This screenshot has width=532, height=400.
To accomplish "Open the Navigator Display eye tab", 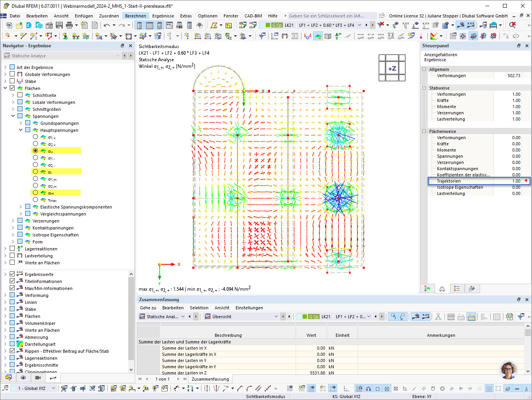I will (x=23, y=378).
